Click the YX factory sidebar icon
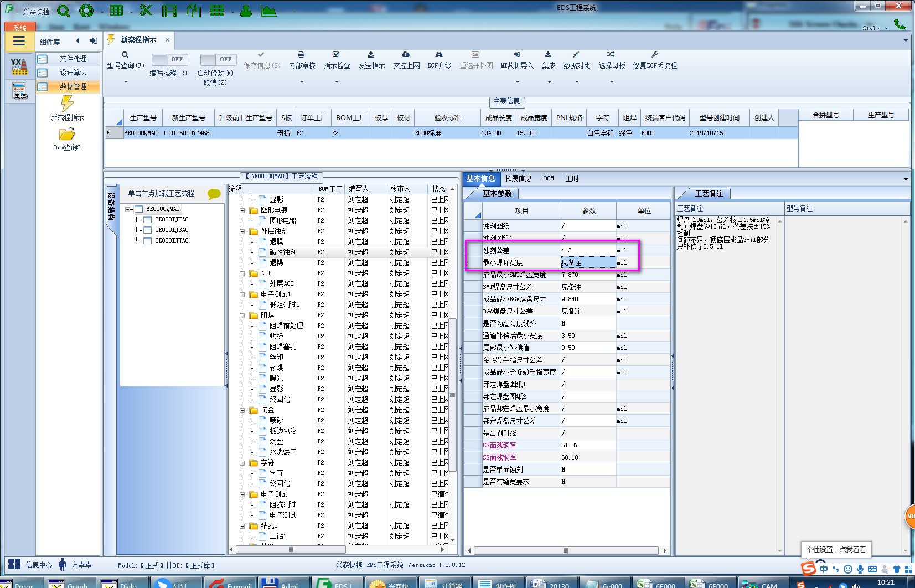 (19, 66)
